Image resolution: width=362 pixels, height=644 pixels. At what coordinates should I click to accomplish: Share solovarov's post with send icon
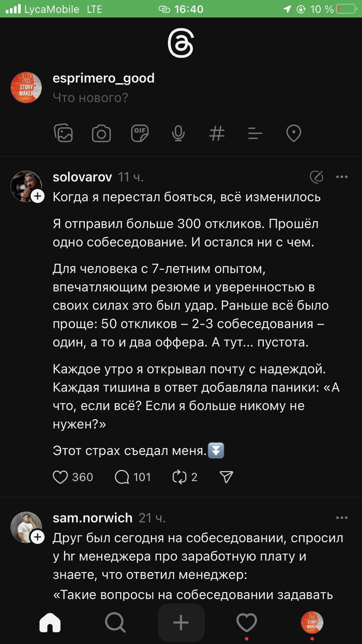pos(227,477)
